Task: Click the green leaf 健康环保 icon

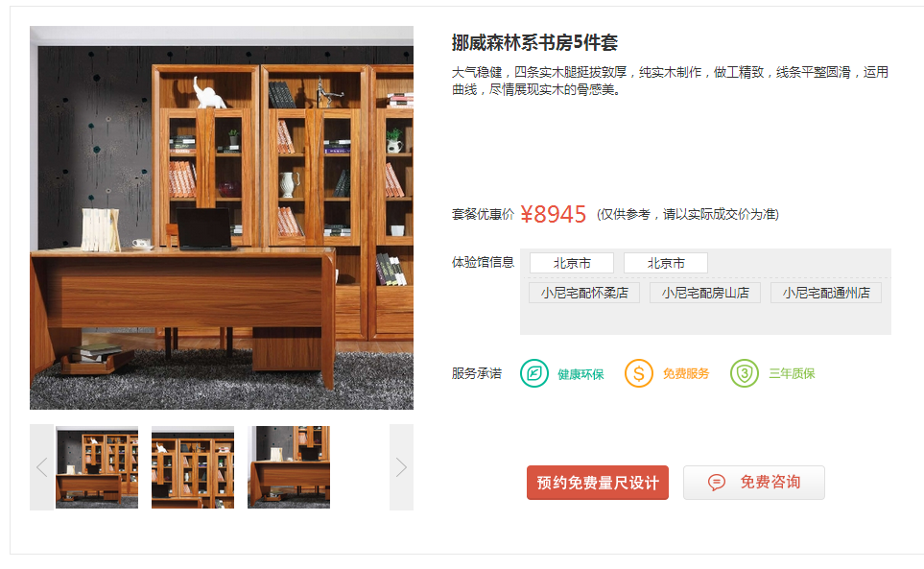Action: [x=533, y=373]
